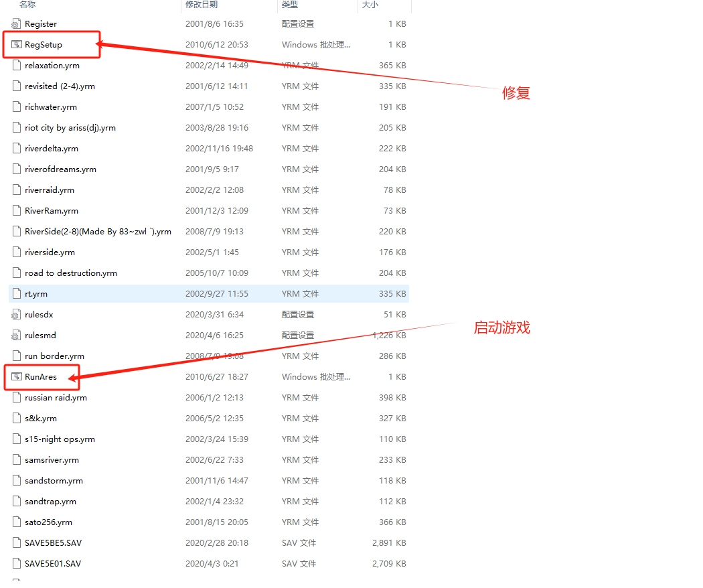Screen dimensions: 703x588
Task: Select the file name revisited (2-4).yrm
Action: coord(60,86)
